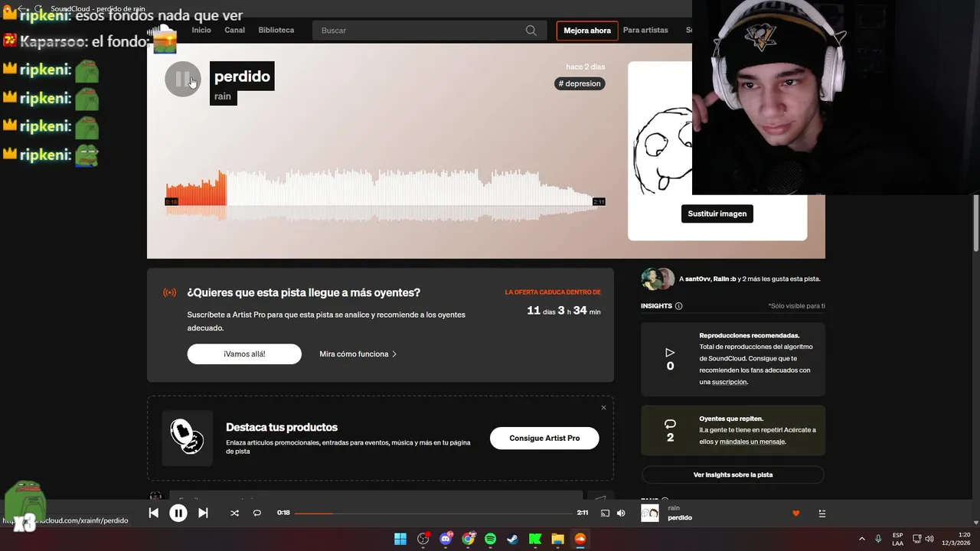980x551 pixels.
Task: Click the play icon in Reproducciones recomendadas
Action: click(670, 353)
